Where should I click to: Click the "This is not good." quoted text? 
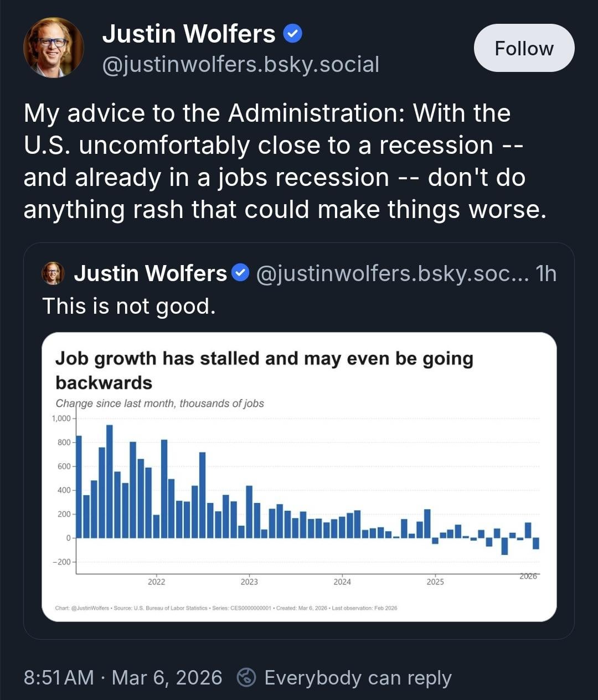coord(128,306)
